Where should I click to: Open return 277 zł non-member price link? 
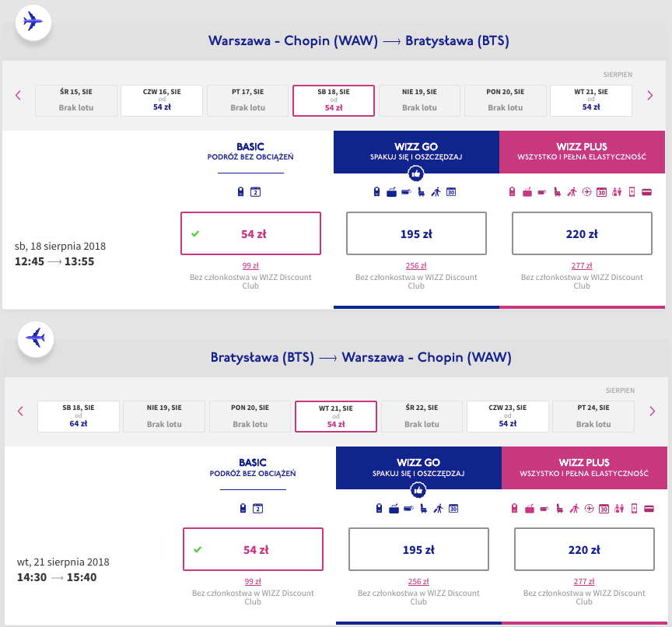[x=585, y=582]
